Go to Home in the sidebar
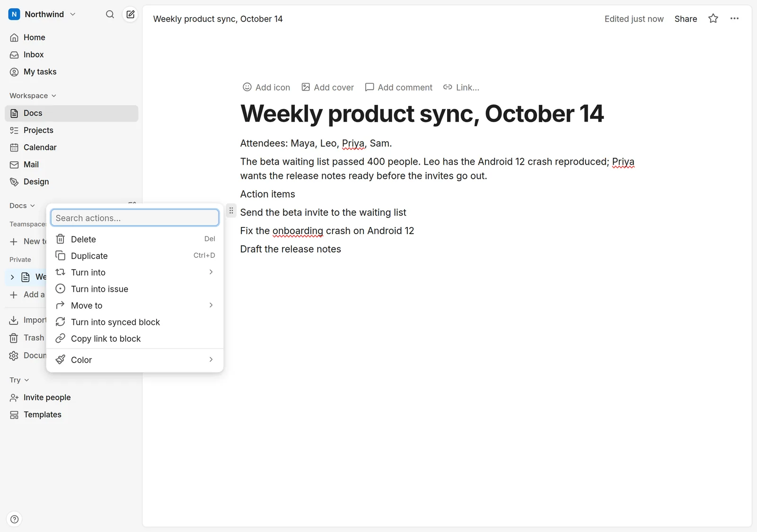757x532 pixels. pyautogui.click(x=71, y=37)
